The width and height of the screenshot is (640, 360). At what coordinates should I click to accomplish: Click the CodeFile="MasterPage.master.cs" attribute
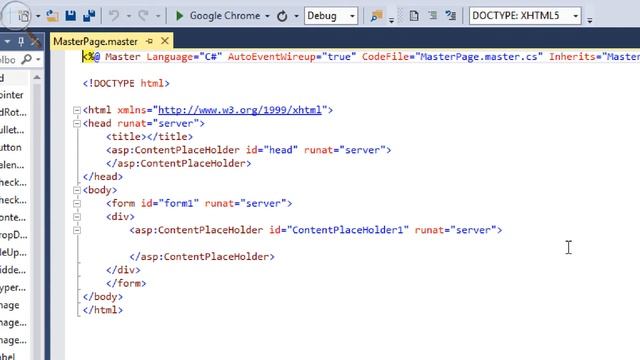pos(452,57)
